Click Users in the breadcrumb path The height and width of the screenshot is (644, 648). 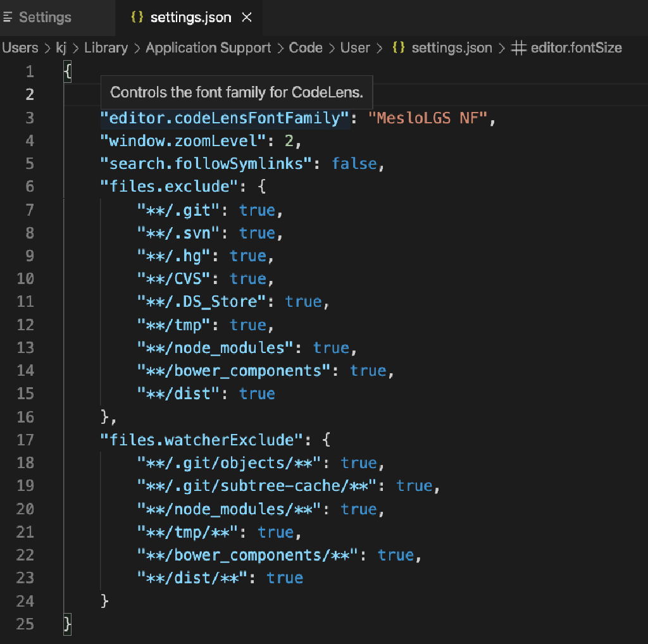point(20,47)
